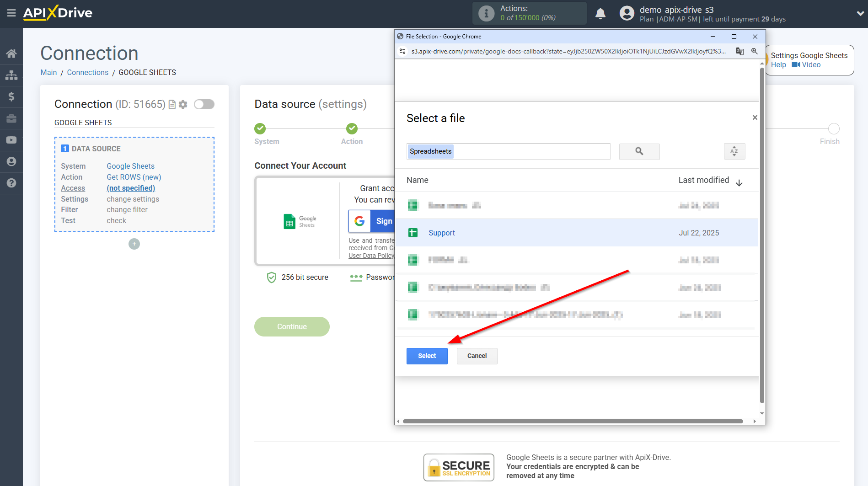The height and width of the screenshot is (486, 868).
Task: Click the ApiX-Drive logo
Action: coord(58,13)
